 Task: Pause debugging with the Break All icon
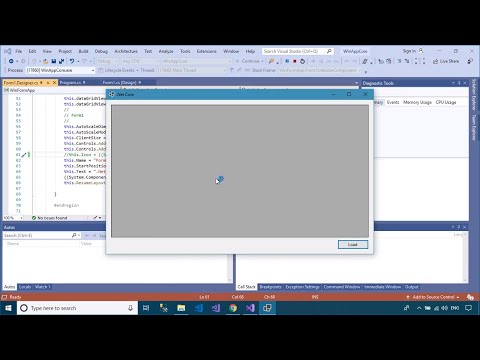click(287, 61)
